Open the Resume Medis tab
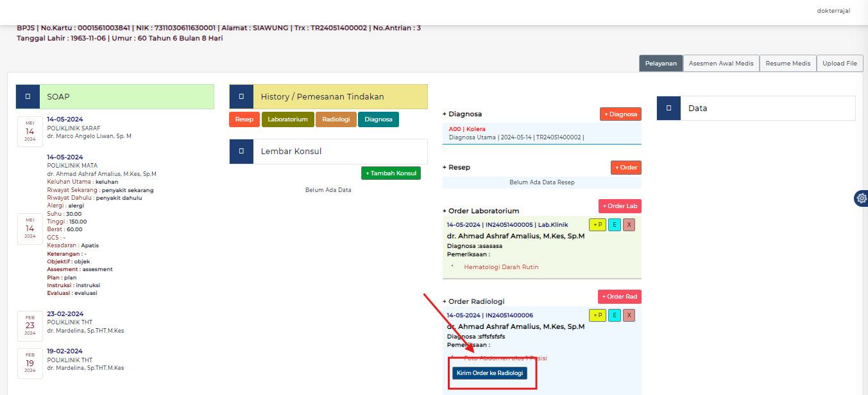 (788, 64)
